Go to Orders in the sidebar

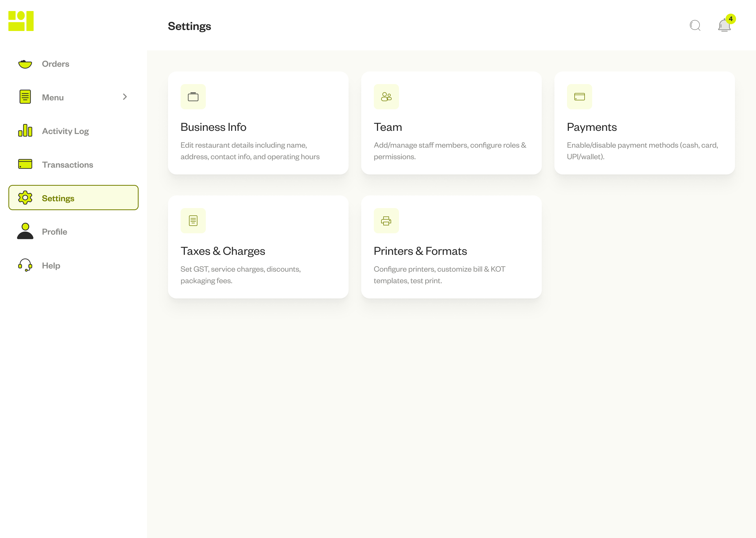[56, 64]
